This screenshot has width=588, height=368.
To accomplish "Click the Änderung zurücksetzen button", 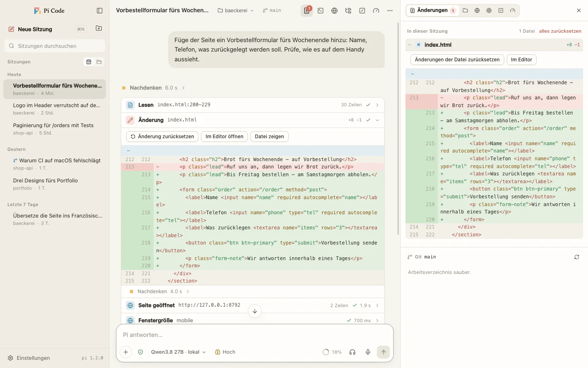I will (x=162, y=137).
